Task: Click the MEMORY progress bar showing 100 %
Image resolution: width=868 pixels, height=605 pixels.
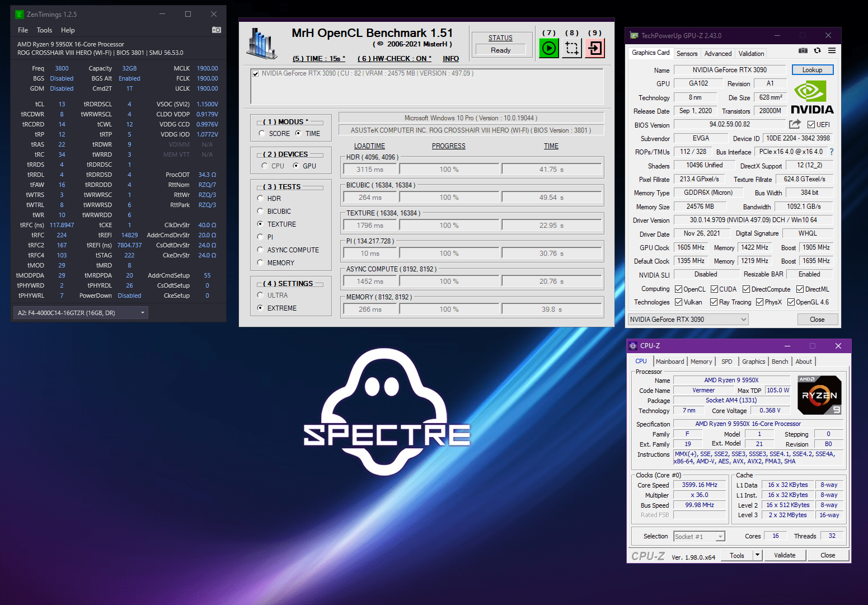Action: click(x=449, y=309)
